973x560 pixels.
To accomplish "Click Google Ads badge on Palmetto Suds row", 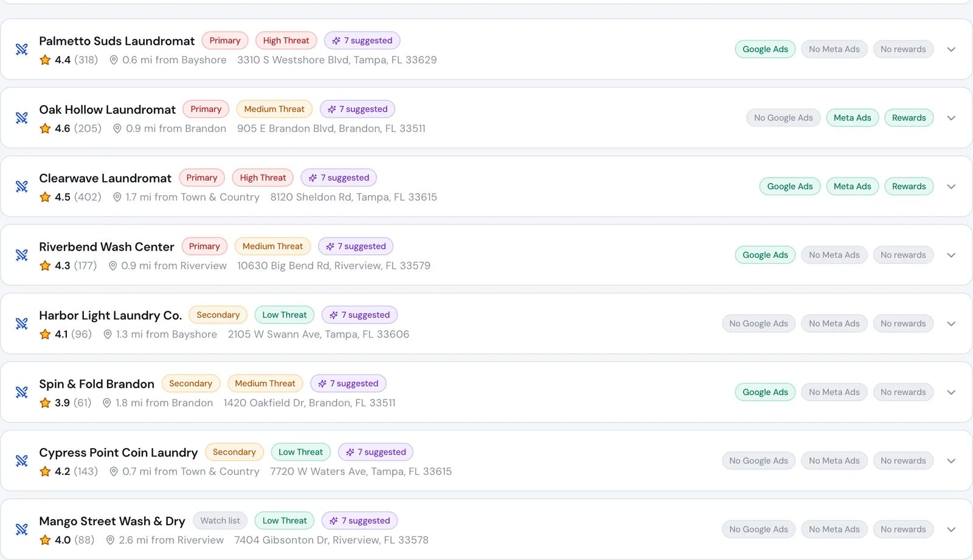I will pyautogui.click(x=765, y=49).
